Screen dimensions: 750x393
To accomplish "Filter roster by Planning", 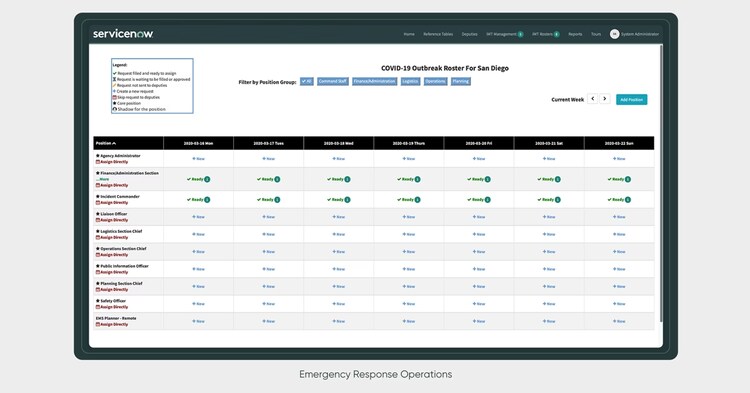I will point(461,81).
